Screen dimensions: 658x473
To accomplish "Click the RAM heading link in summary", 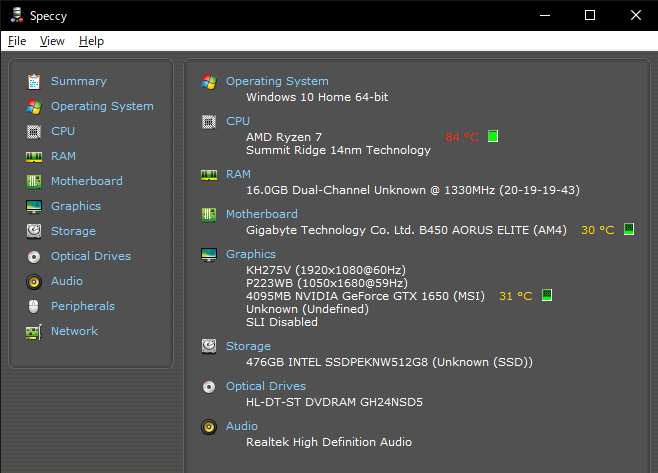I will click(238, 174).
